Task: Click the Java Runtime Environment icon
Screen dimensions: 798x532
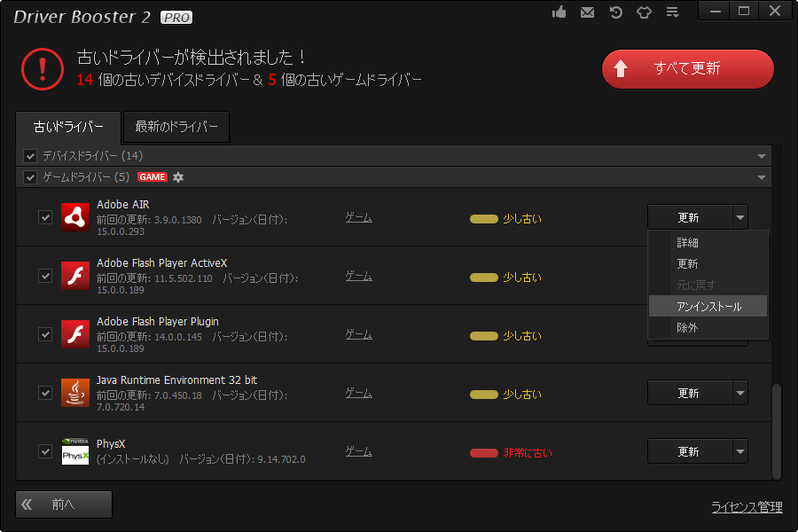Action: 75,393
